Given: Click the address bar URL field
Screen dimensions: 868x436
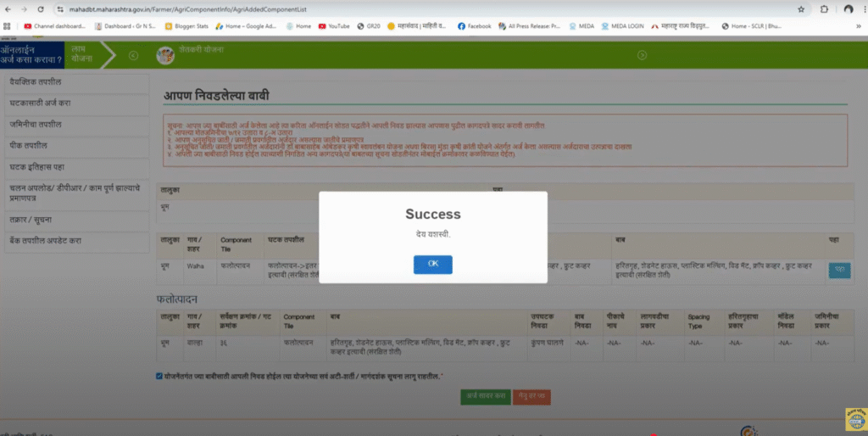Looking at the screenshot, I should tap(424, 8).
